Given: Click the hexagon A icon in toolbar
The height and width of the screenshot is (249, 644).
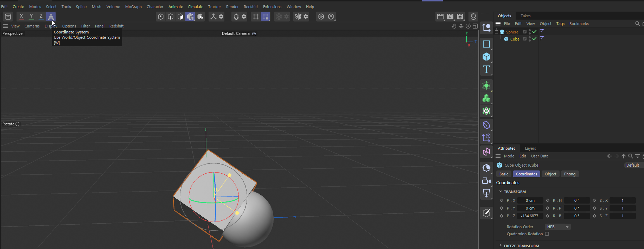Looking at the screenshot, I should [331, 17].
